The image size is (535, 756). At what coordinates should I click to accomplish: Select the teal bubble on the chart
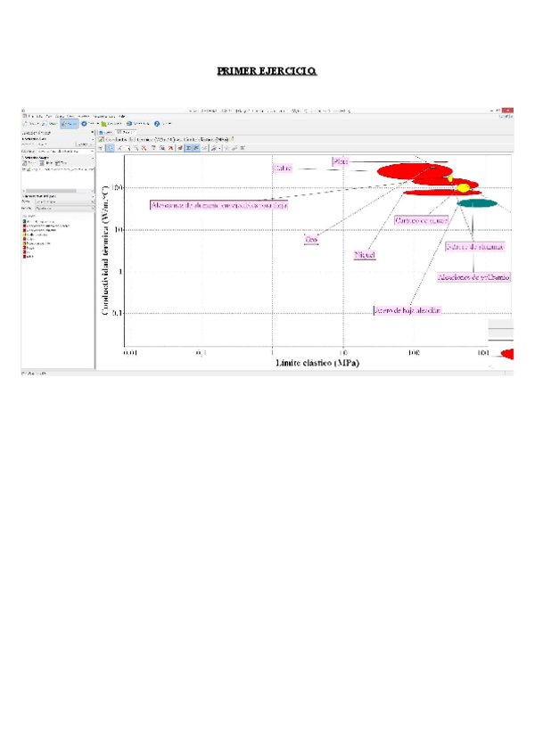(477, 203)
